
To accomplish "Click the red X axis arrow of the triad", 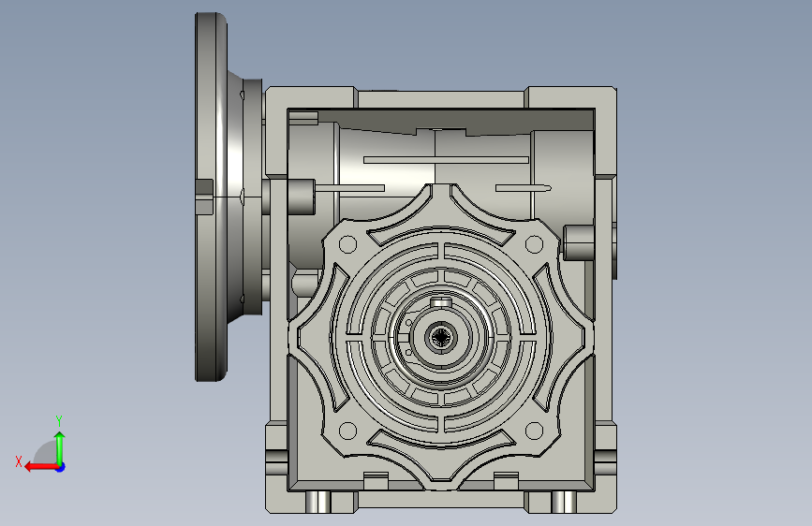I will tap(41, 467).
